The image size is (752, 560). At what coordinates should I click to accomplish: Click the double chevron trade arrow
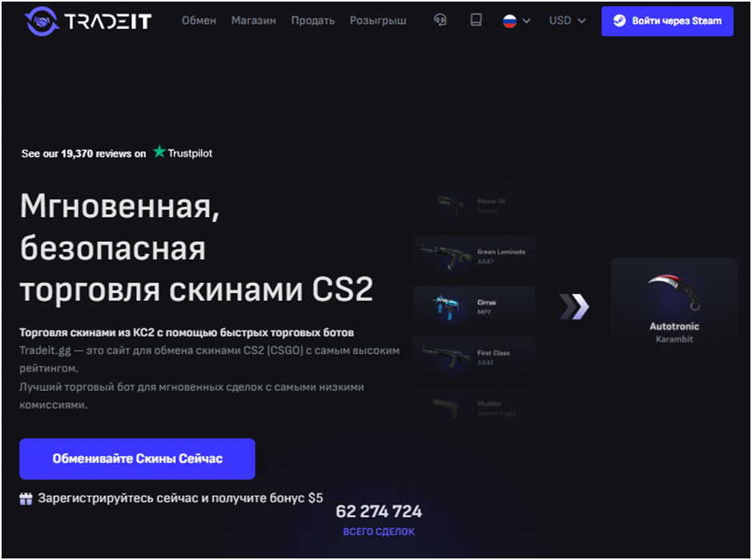574,307
